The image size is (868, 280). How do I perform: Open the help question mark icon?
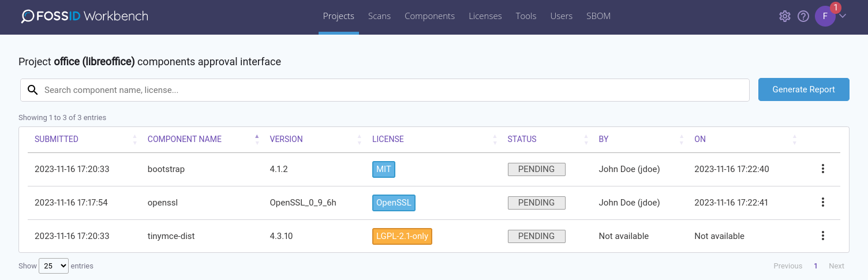coord(803,16)
